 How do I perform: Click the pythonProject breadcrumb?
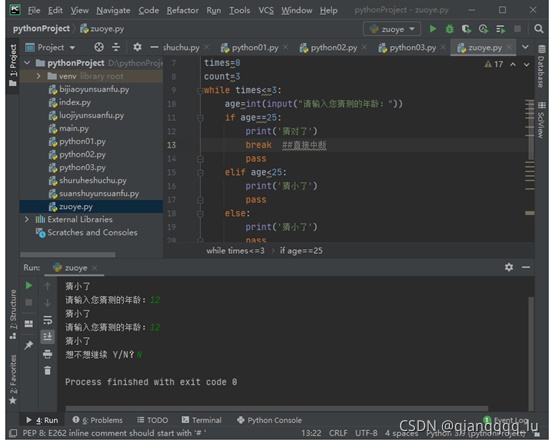coord(41,29)
